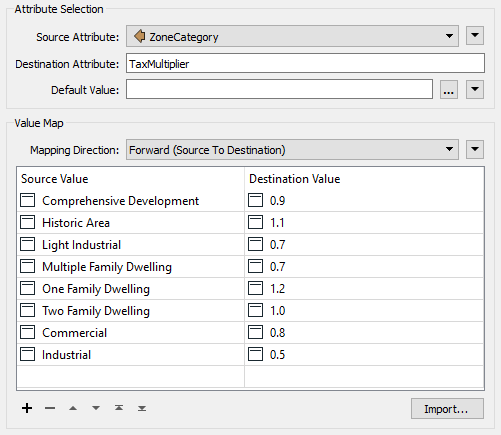Click the plus icon to add a row
The height and width of the screenshot is (435, 501).
27,408
